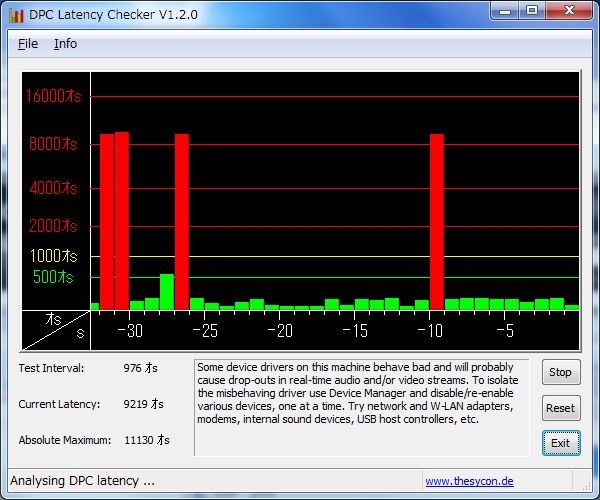Click the -15 time axis label
600x500 pixels.
(x=355, y=331)
